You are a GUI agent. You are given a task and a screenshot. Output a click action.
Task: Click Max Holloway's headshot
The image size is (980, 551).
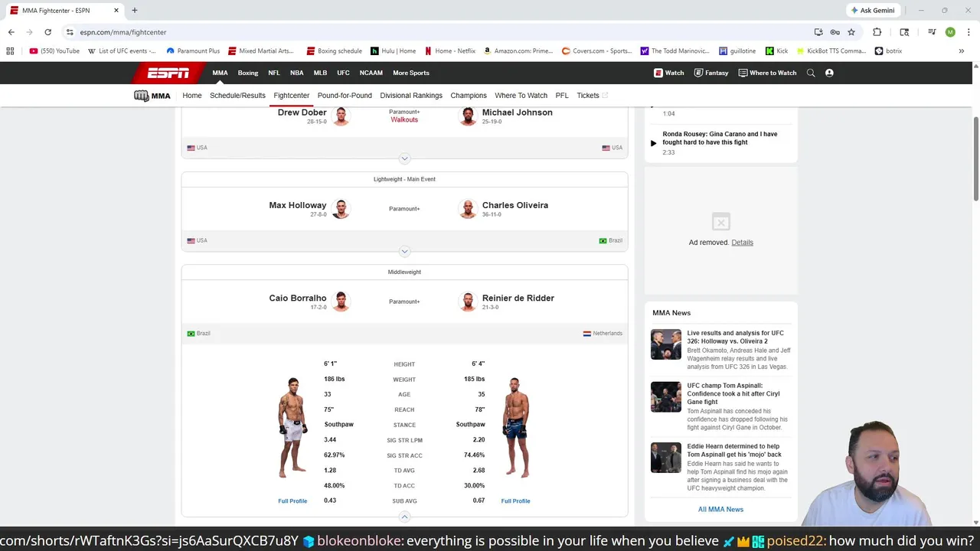(341, 209)
